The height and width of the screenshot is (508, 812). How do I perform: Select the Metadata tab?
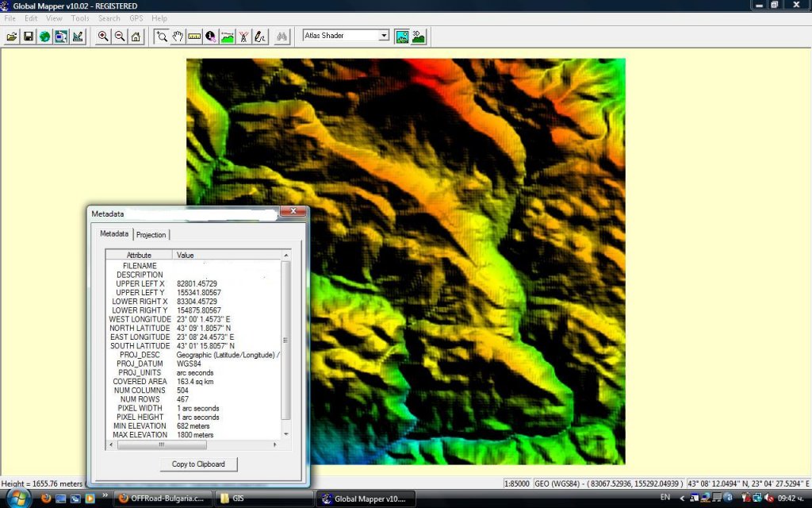pyautogui.click(x=114, y=234)
